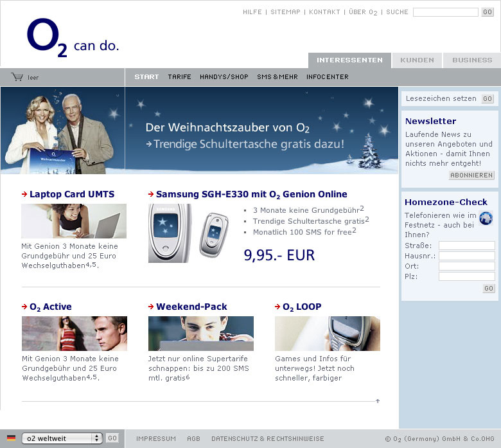Click the Impressum footer link
Screen dimensions: 501x448
click(x=156, y=439)
